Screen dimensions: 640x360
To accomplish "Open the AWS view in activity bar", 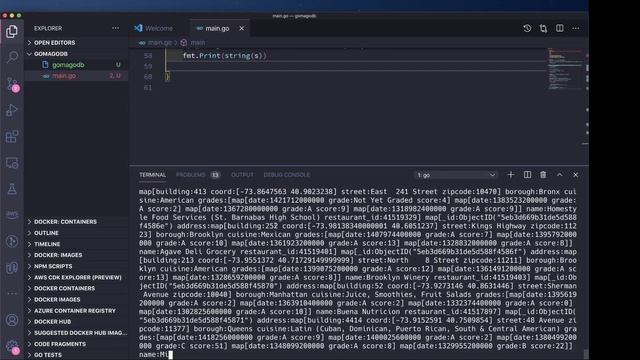I will 12,215.
